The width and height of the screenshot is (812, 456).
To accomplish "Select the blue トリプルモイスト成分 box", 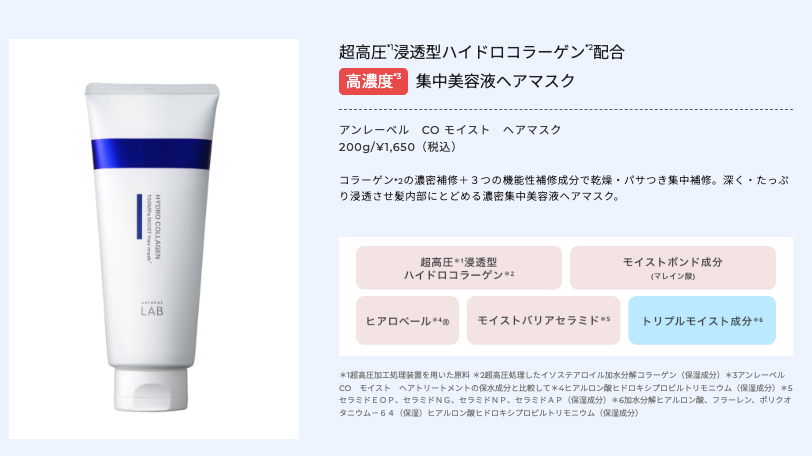I will tap(702, 320).
